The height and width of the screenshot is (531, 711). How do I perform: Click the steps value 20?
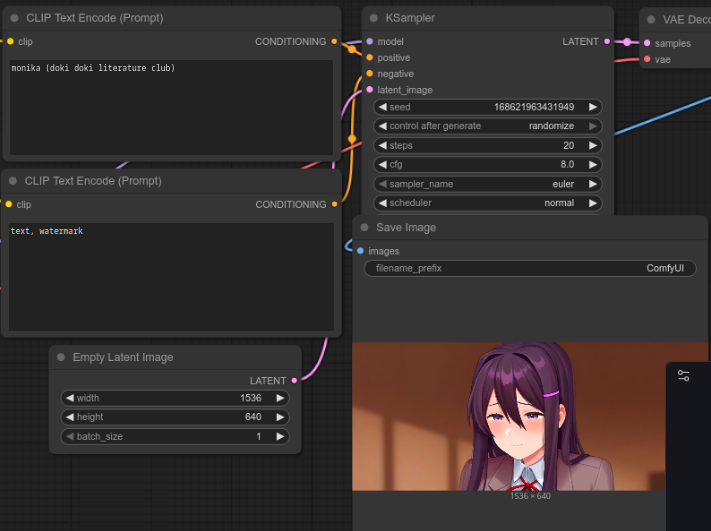click(x=569, y=146)
